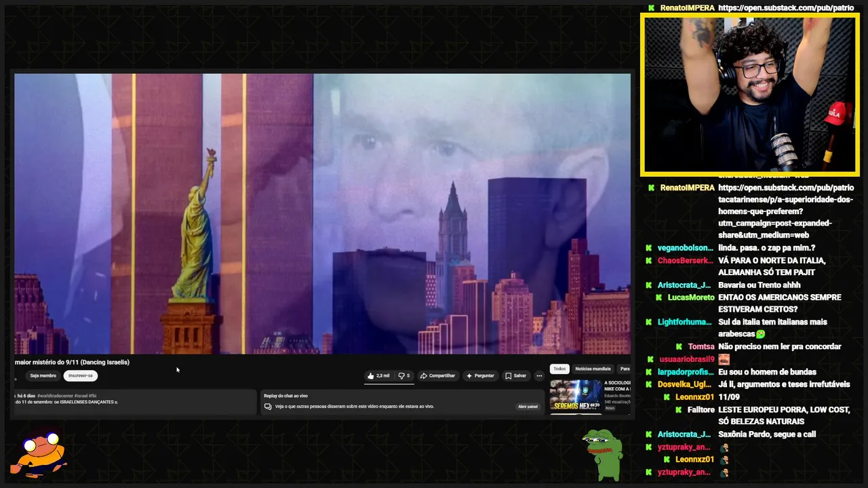Click the 'Novo' badge on recommended video
The height and width of the screenshot is (488, 868).
tap(609, 408)
